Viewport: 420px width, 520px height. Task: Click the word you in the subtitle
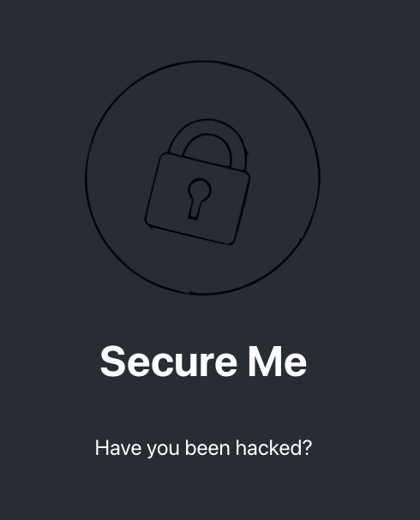pos(163,450)
